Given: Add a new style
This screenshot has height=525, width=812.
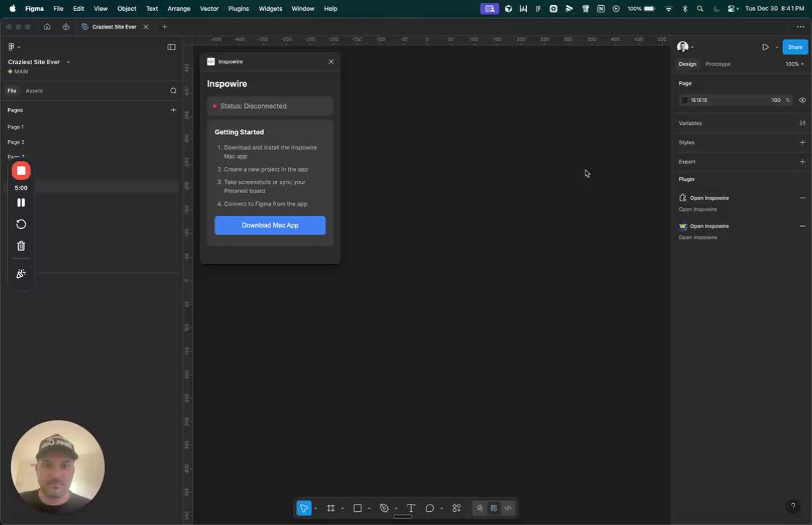Looking at the screenshot, I should pyautogui.click(x=803, y=142).
